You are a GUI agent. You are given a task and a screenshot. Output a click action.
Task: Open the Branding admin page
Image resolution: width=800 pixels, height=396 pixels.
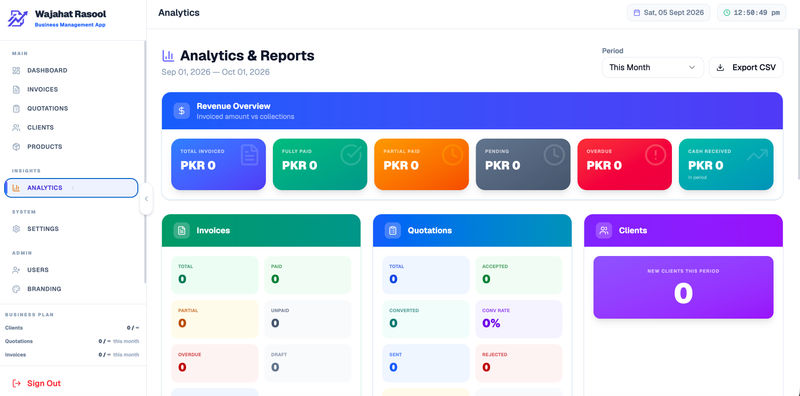[x=71, y=289]
